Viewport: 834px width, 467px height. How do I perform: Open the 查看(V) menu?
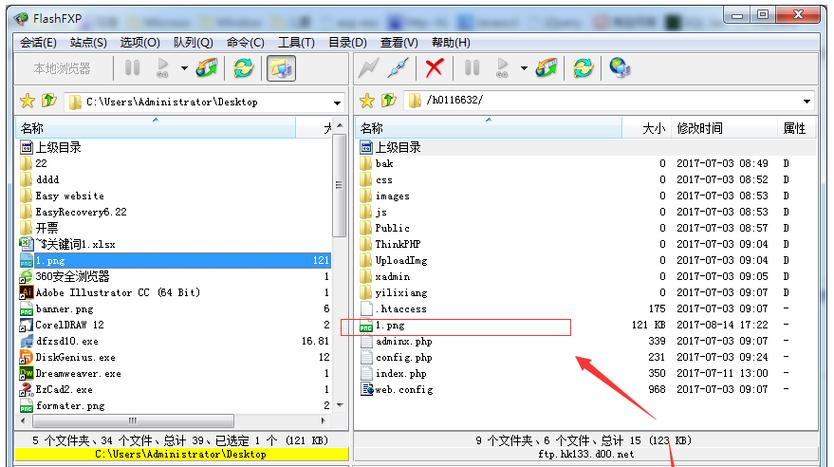[399, 43]
